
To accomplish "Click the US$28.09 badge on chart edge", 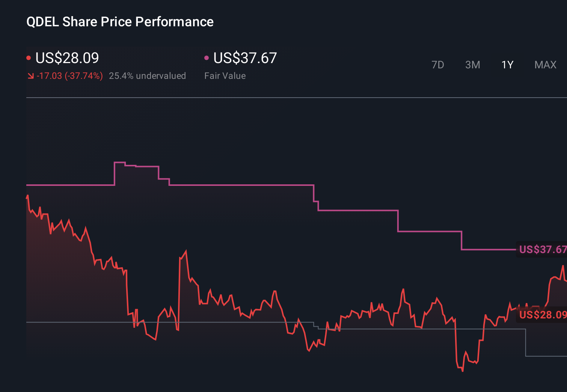I will pos(542,315).
